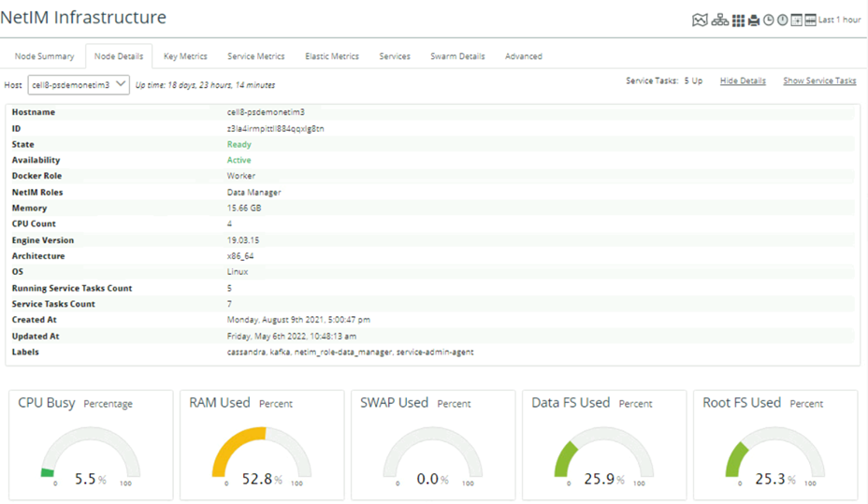The width and height of the screenshot is (868, 504).
Task: Click the NetIM Roles value Data Manager
Action: pyautogui.click(x=254, y=193)
